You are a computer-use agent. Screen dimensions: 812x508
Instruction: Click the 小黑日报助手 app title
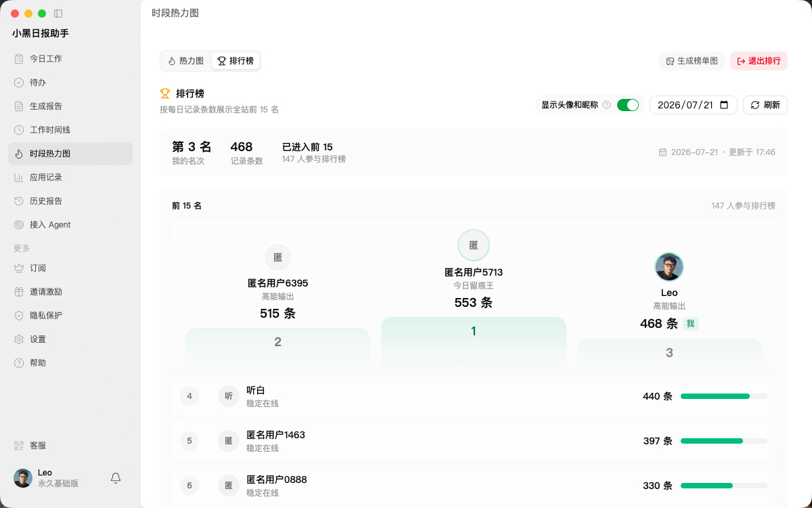(41, 33)
